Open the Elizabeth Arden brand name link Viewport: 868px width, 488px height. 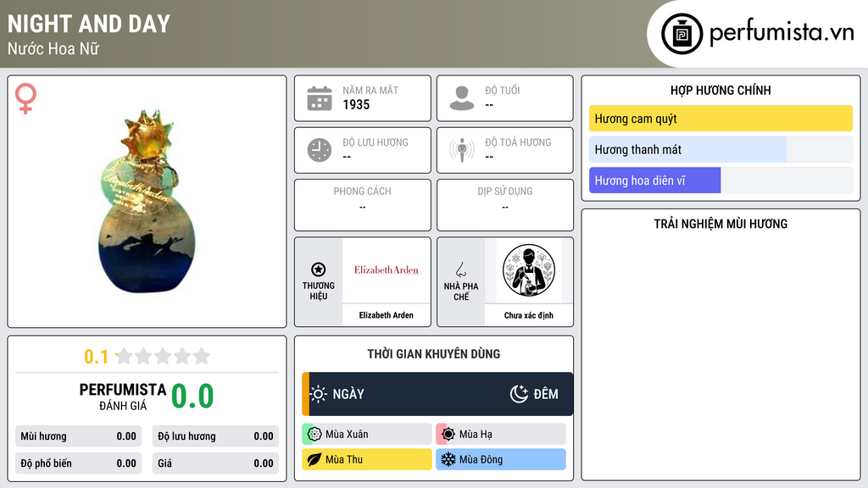(387, 315)
